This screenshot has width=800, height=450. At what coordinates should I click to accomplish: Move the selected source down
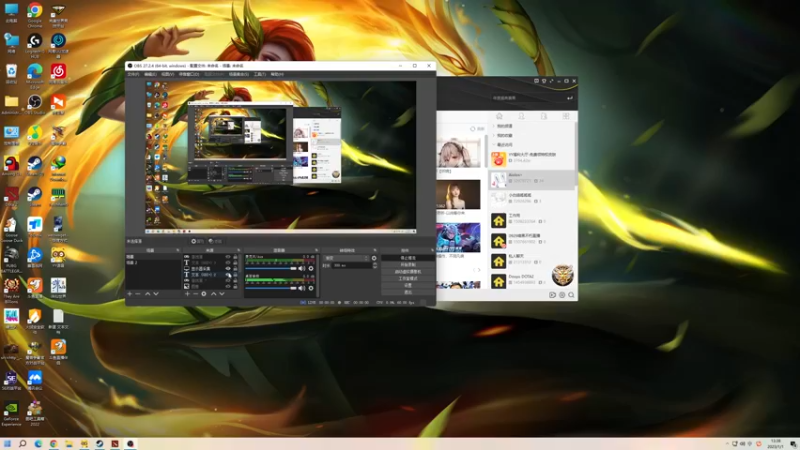click(222, 294)
